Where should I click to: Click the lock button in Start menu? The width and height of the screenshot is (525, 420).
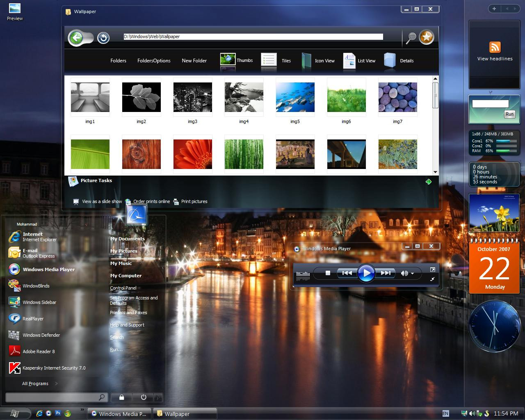coord(122,397)
